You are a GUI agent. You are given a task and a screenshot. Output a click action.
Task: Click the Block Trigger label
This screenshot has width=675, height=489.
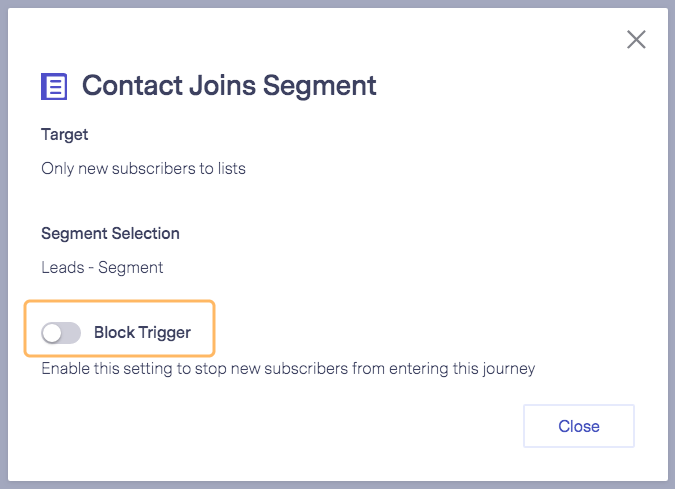coord(142,333)
